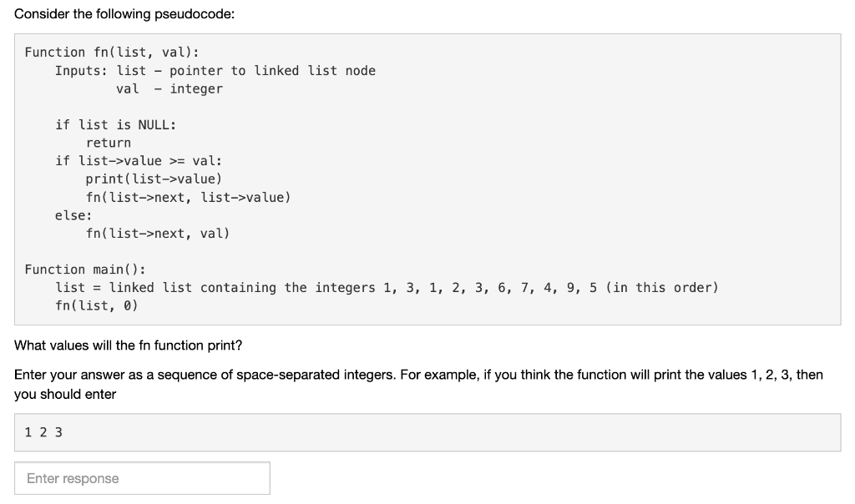
Task: Click the 'if list is NULL:' code line
Action: (115, 125)
